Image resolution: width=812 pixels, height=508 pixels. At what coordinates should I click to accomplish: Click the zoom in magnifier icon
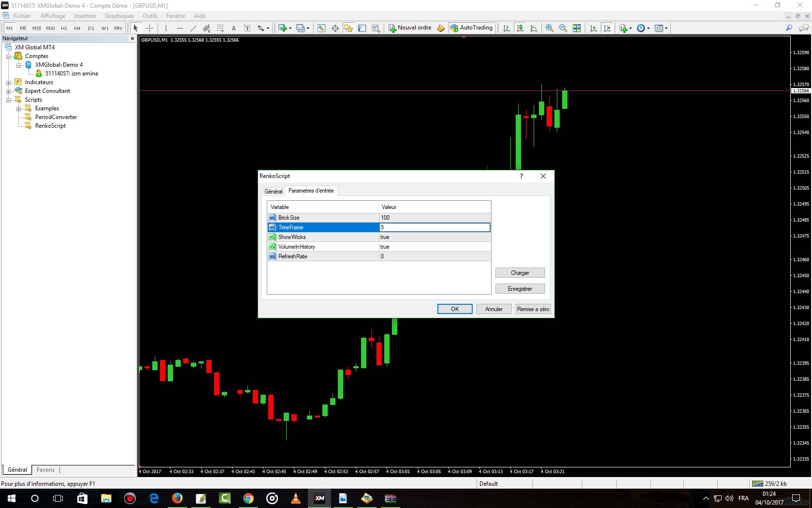pos(549,28)
